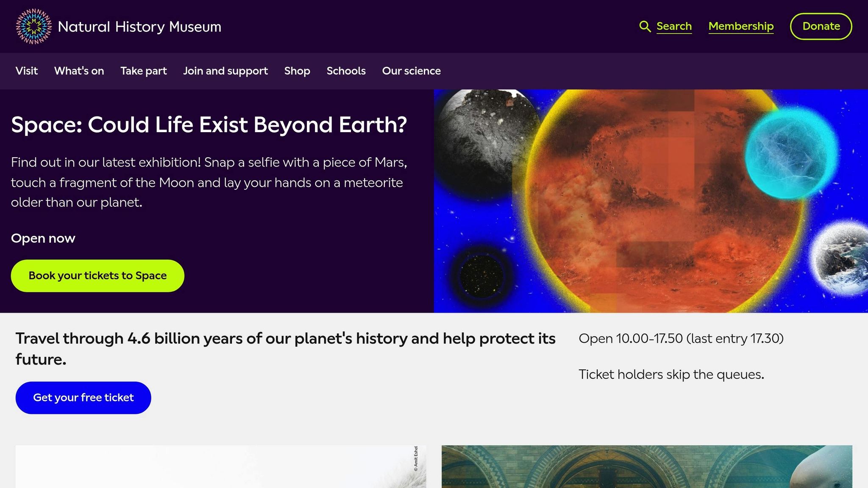The width and height of the screenshot is (868, 488).
Task: Open the Join and support menu
Action: pos(225,71)
